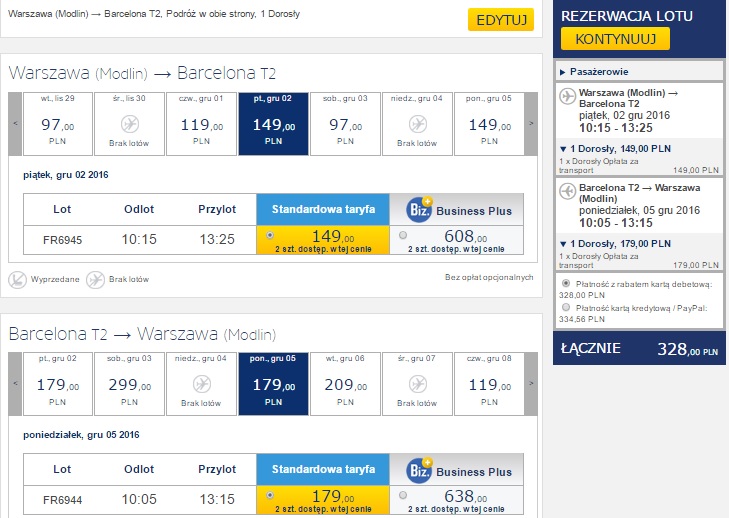This screenshot has width=729, height=518.
Task: Select the 608,00 Business Plus fare for FR6945
Action: [x=403, y=235]
